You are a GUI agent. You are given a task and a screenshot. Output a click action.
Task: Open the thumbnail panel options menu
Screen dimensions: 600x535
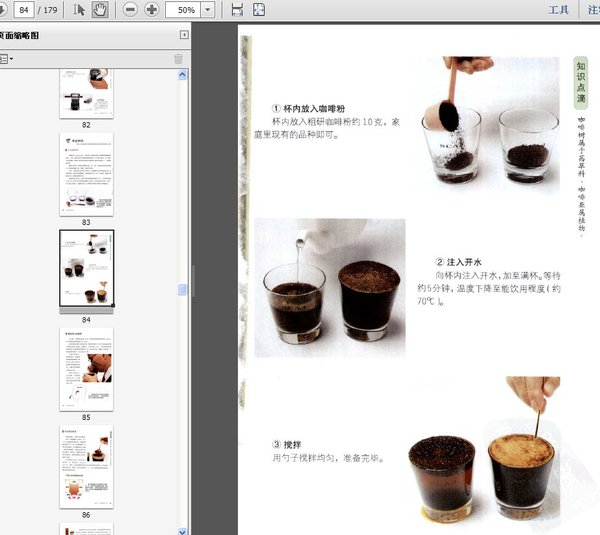pos(5,59)
